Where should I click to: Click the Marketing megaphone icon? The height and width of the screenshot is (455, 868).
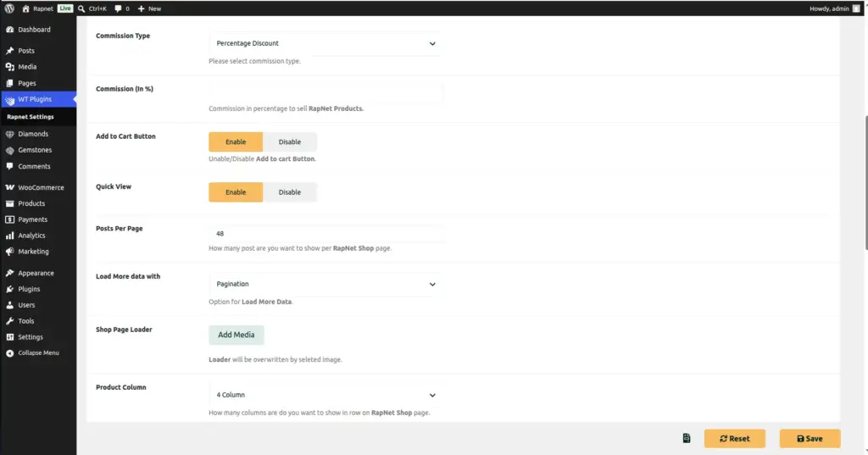click(10, 252)
